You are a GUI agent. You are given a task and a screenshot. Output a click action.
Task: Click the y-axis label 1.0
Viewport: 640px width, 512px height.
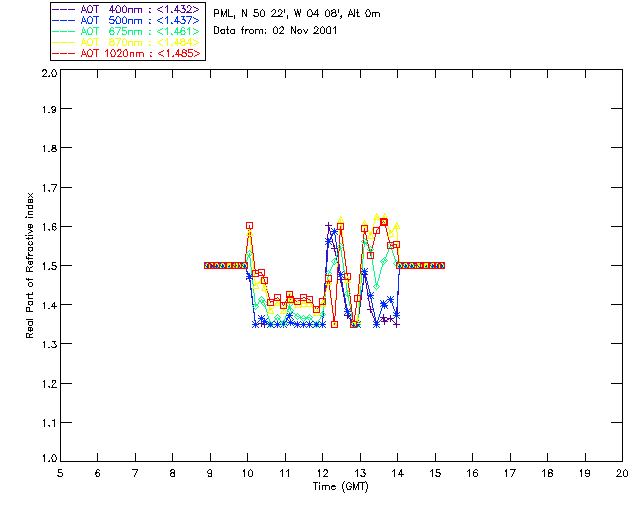point(49,459)
